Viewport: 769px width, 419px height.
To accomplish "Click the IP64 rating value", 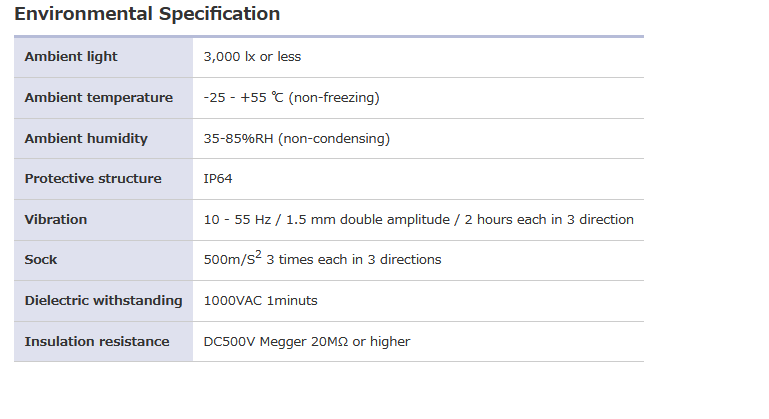I will (x=218, y=179).
